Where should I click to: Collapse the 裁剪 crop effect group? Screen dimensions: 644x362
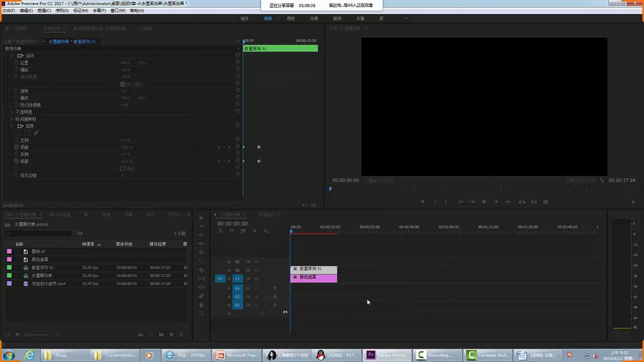pyautogui.click(x=11, y=126)
